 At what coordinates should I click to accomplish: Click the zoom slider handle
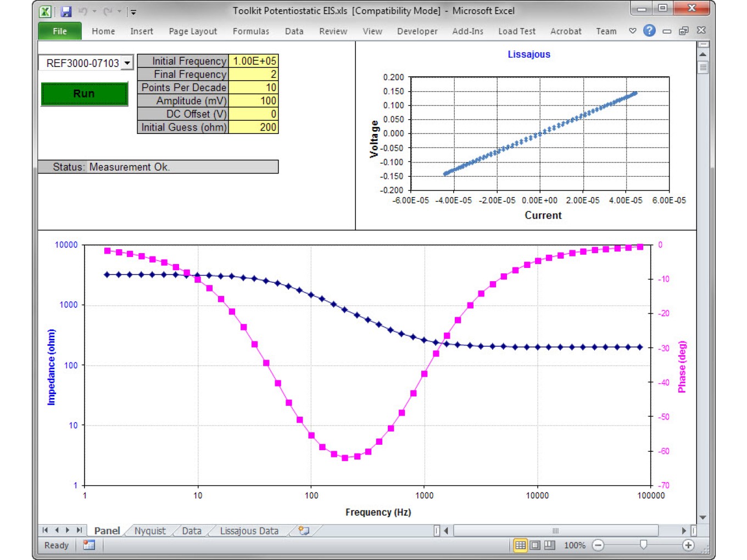(643, 545)
